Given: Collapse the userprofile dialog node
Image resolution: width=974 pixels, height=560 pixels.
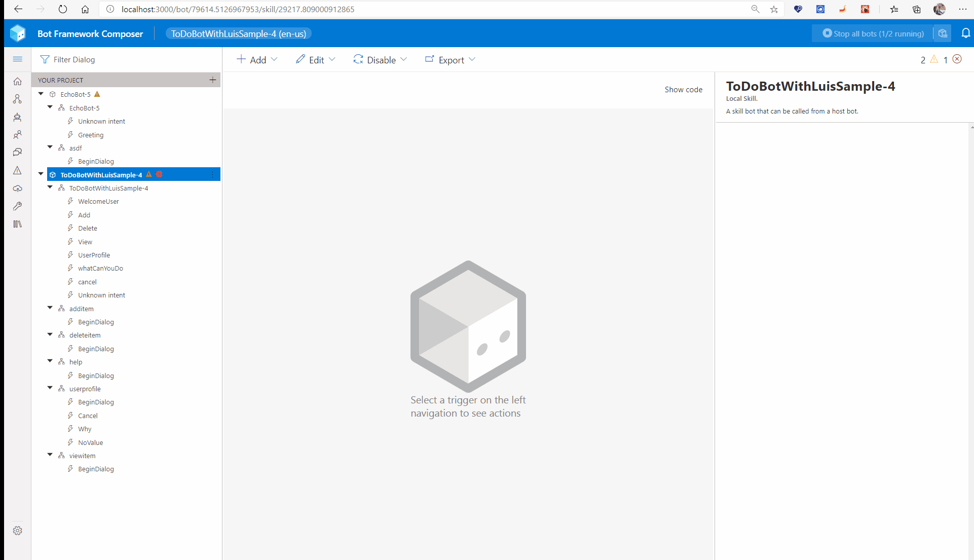Looking at the screenshot, I should 50,388.
